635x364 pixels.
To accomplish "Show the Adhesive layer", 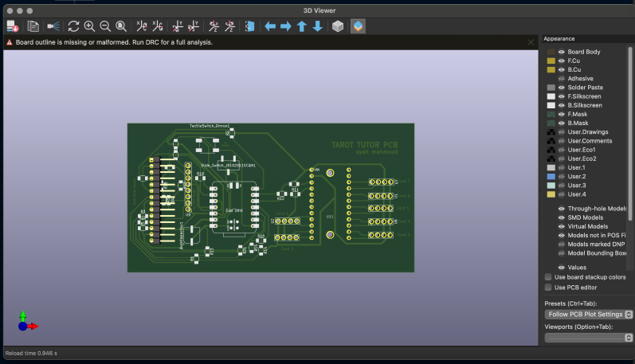I will pyautogui.click(x=562, y=78).
